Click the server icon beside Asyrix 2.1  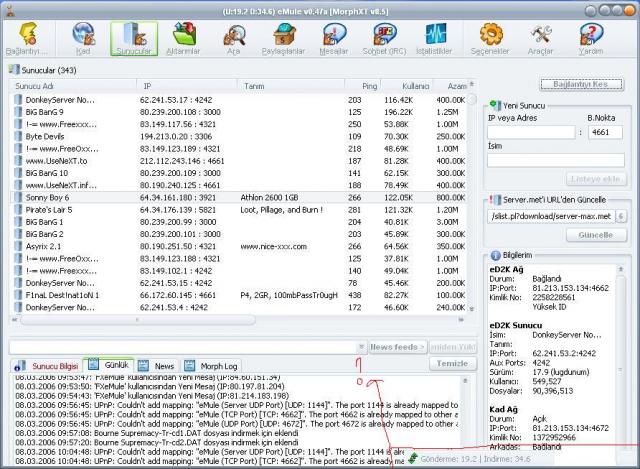18,246
